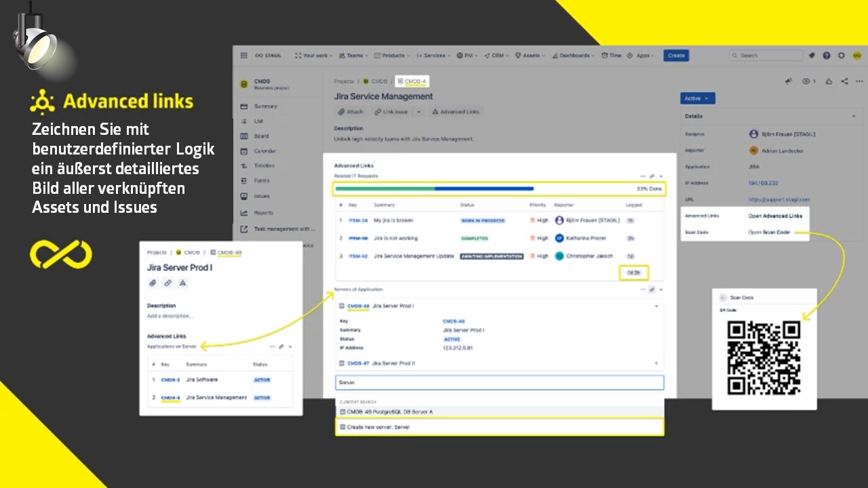The height and width of the screenshot is (488, 868).
Task: Open the ITSM-24 issue link
Action: coord(358,220)
